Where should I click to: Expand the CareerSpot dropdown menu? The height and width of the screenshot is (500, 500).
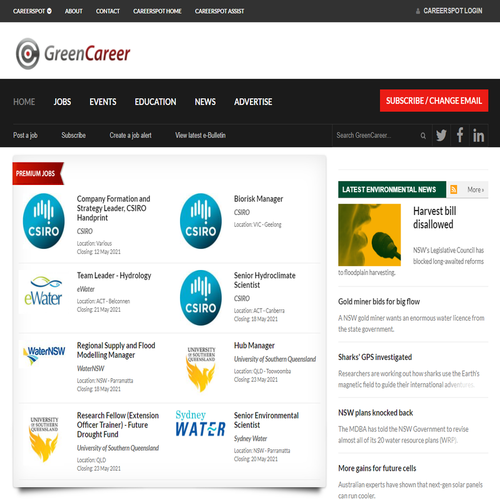pos(32,11)
